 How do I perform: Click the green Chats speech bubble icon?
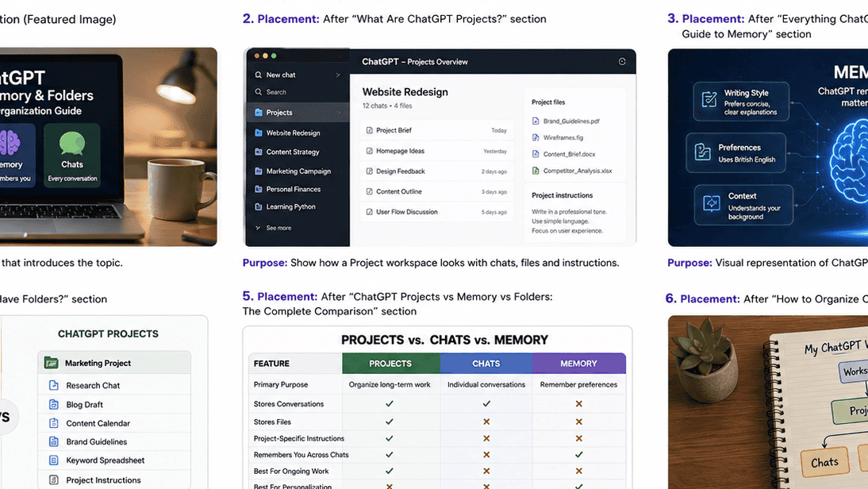pyautogui.click(x=72, y=144)
